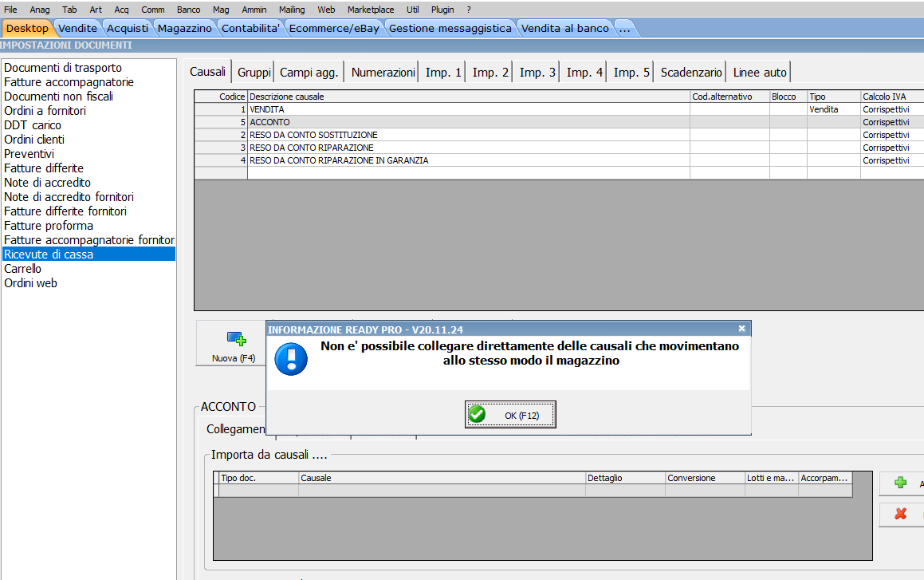This screenshot has height=580, width=924.
Task: Switch to the Ecommerce/eBay tab
Action: (334, 28)
